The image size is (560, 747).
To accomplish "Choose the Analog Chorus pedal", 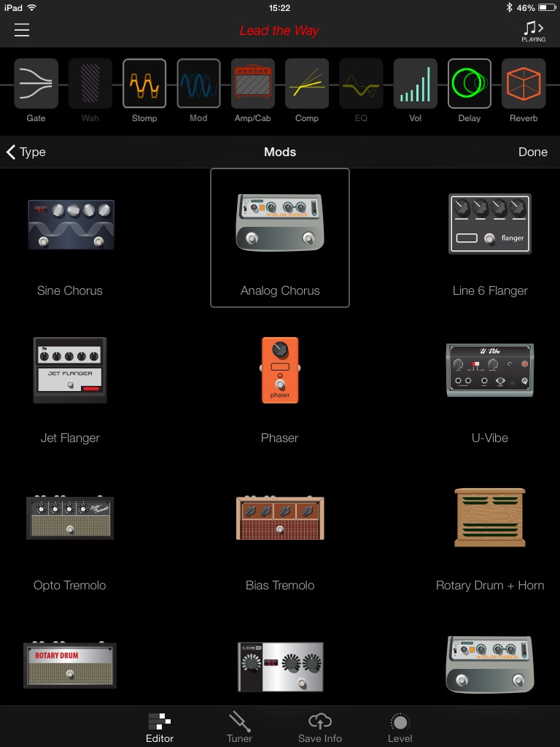I will [x=280, y=222].
